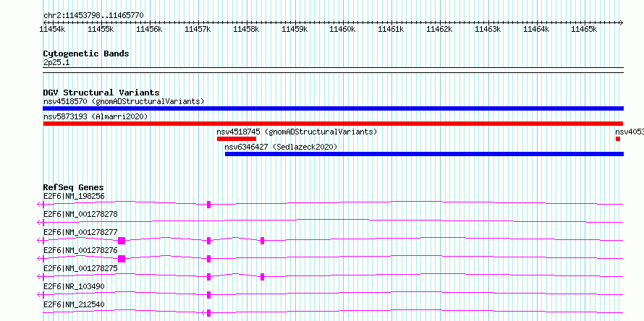
Task: Click the left arrow on E2F6|NM_198256
Action: (x=41, y=205)
